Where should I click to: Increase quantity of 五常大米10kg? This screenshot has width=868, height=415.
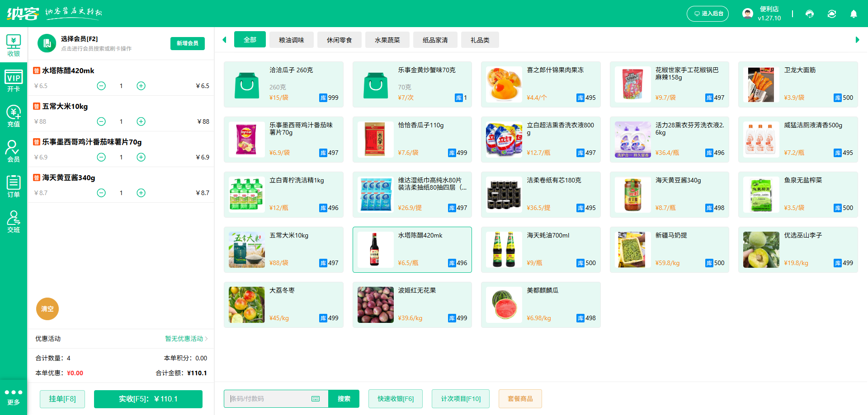pyautogui.click(x=141, y=121)
